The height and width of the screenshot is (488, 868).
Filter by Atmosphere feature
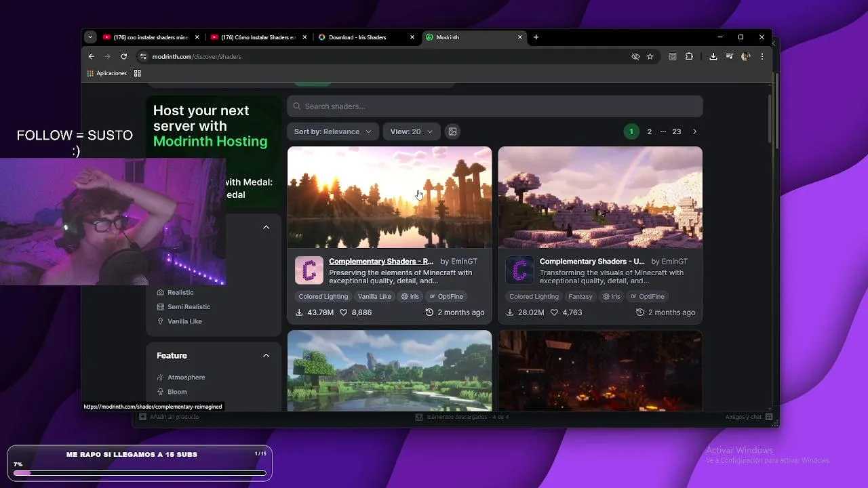[x=180, y=378]
